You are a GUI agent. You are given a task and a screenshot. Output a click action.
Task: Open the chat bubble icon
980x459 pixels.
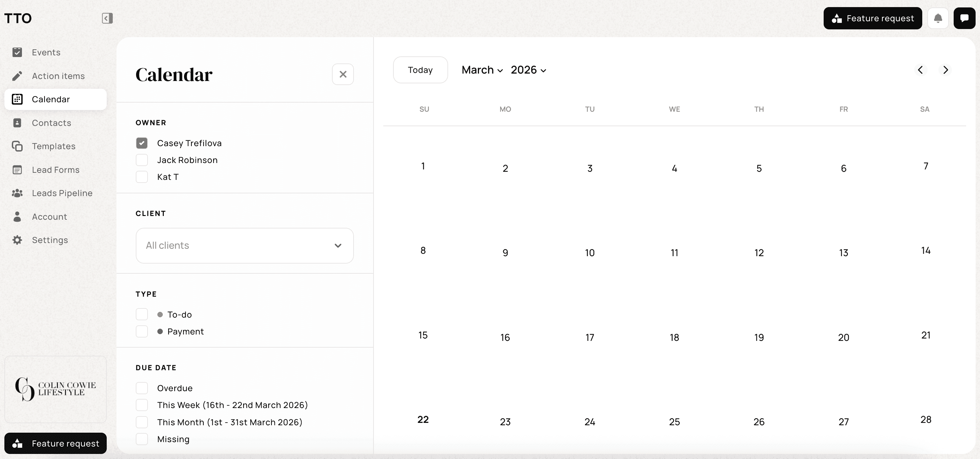point(964,18)
